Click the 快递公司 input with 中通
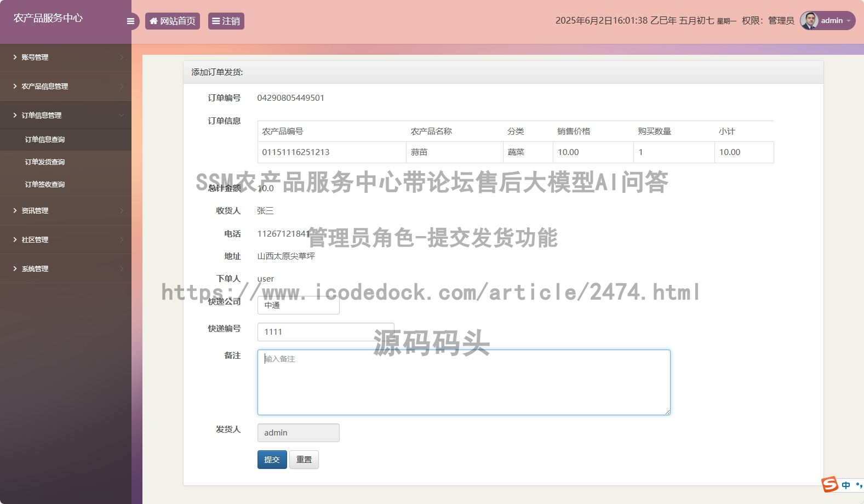This screenshot has width=864, height=504. coord(299,305)
